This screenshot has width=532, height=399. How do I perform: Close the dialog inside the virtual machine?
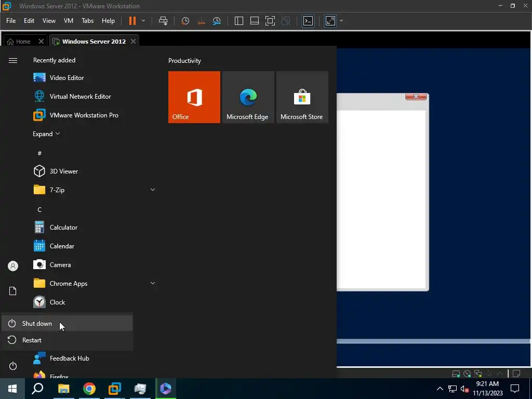coord(416,96)
